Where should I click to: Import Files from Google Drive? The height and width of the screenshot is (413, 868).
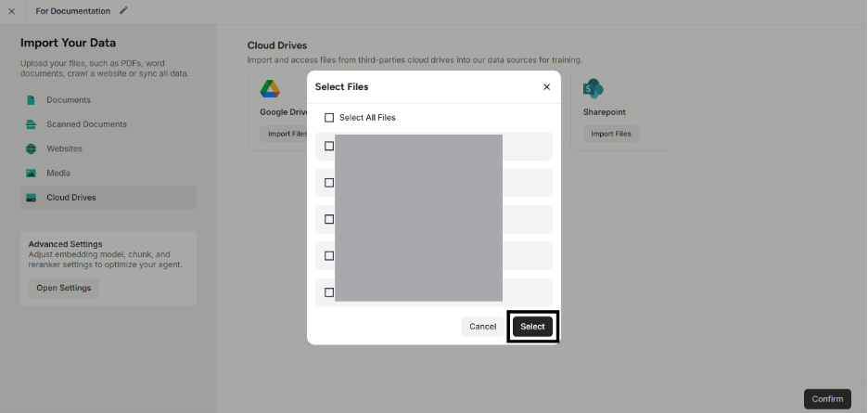(285, 134)
